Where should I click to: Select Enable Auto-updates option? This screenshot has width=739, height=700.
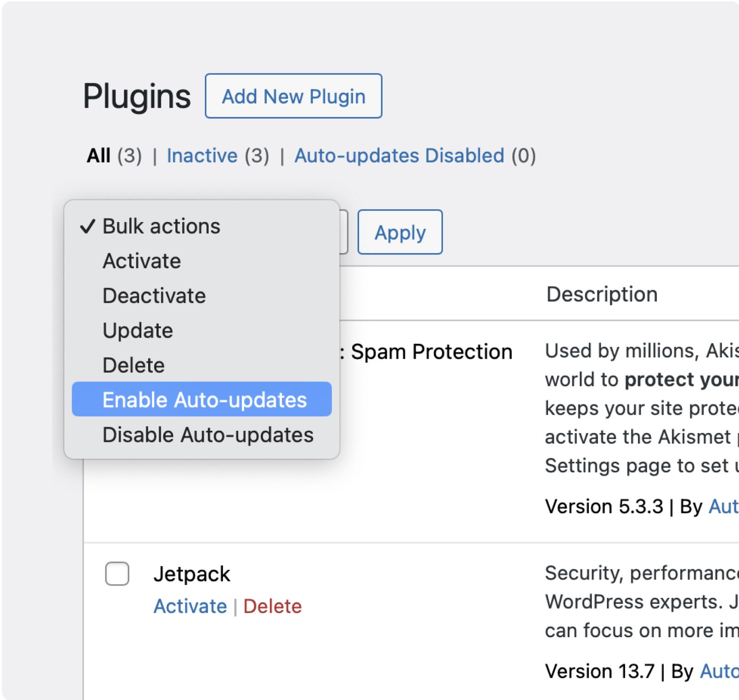pyautogui.click(x=202, y=399)
